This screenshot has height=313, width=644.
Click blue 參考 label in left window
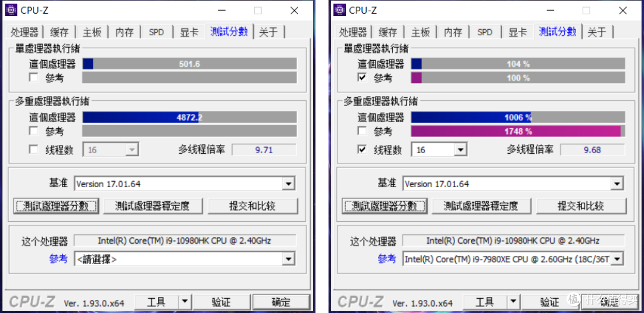[58, 259]
